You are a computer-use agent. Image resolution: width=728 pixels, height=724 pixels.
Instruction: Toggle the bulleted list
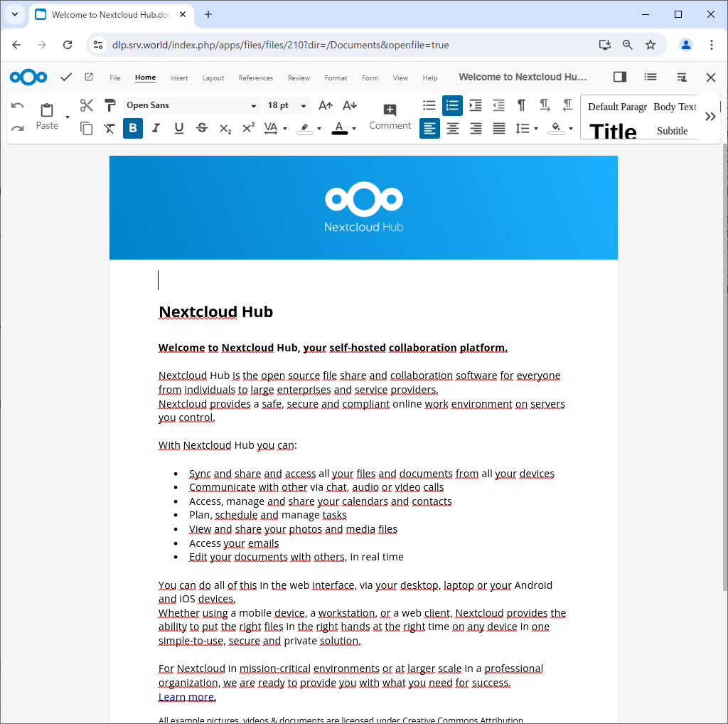pos(429,105)
